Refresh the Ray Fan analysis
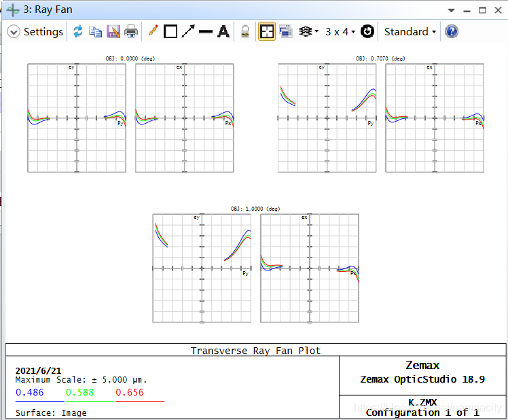The width and height of the screenshot is (508, 420). coord(77,32)
